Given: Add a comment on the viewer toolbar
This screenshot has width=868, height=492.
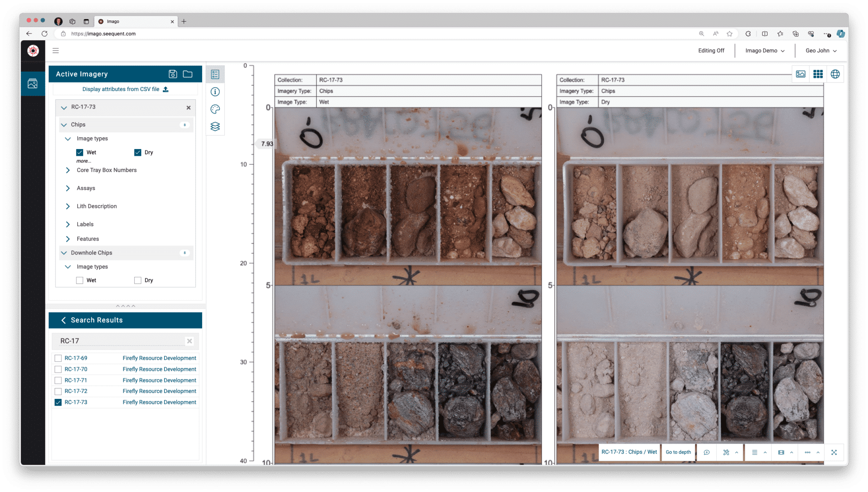Looking at the screenshot, I should pos(707,452).
